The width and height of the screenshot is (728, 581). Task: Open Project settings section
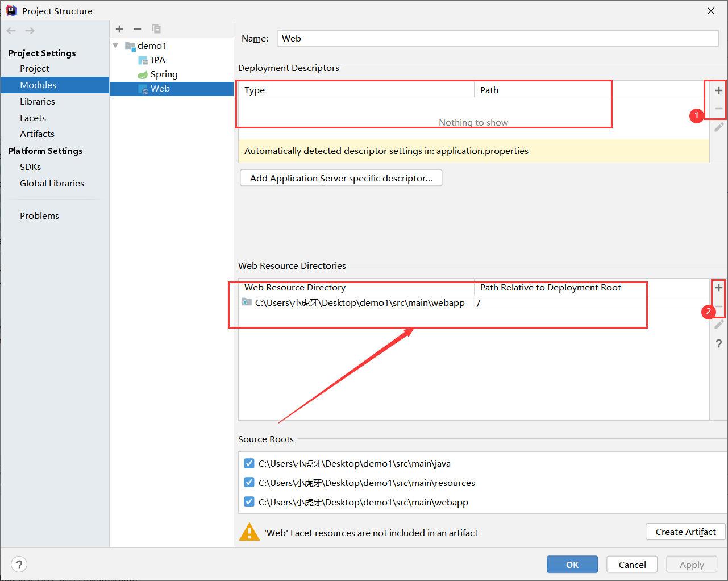pos(35,69)
